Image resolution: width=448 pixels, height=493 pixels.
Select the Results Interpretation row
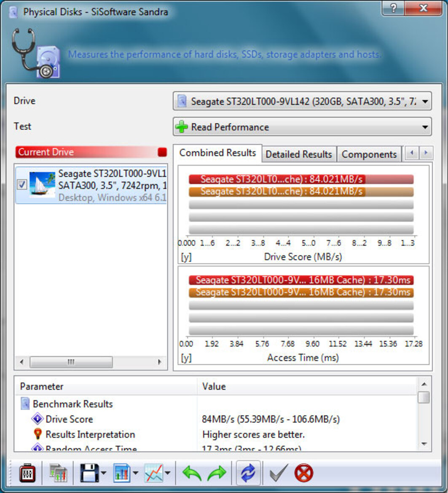coord(216,434)
